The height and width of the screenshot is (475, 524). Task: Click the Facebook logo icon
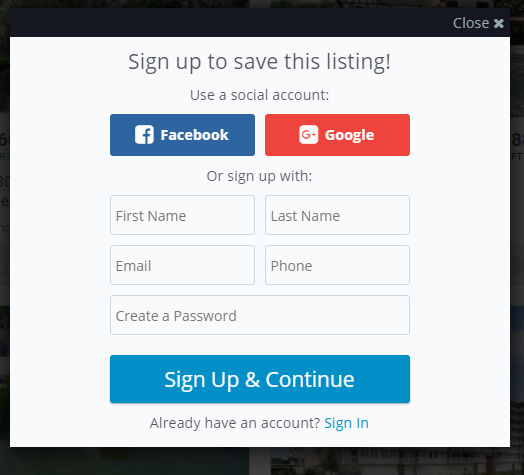pos(144,135)
